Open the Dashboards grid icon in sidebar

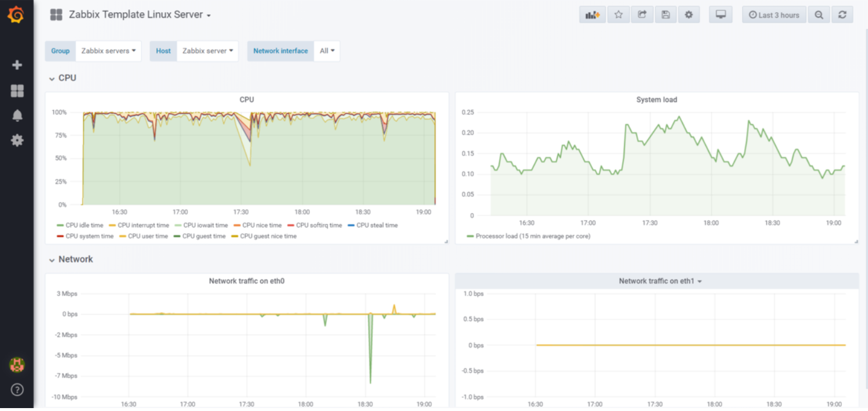pyautogui.click(x=17, y=91)
